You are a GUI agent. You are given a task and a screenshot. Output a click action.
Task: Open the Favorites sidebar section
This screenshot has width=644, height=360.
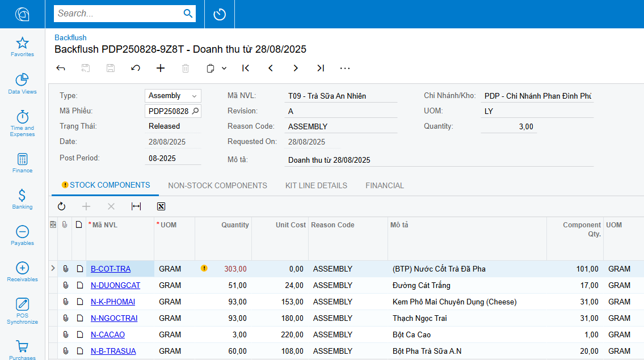22,47
